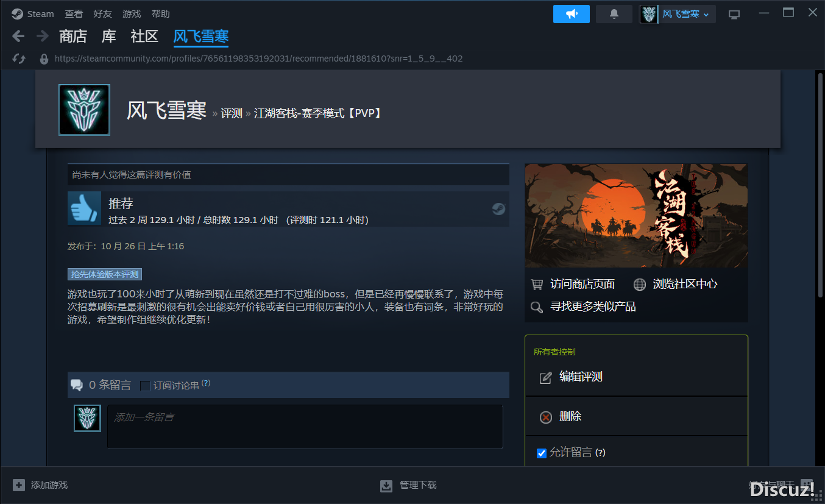This screenshot has width=825, height=504.
Task: Enable the 订阅讨论串 checkbox
Action: pos(145,386)
